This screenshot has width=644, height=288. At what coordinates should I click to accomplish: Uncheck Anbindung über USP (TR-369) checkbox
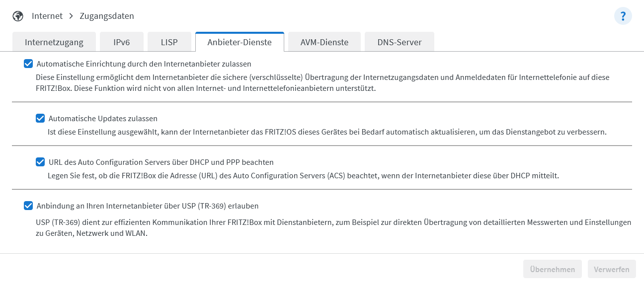28,206
